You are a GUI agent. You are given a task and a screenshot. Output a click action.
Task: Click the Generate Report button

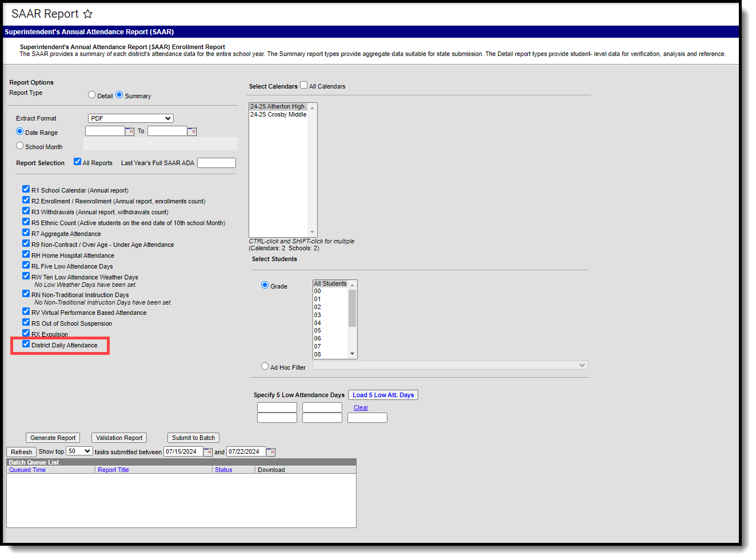53,438
